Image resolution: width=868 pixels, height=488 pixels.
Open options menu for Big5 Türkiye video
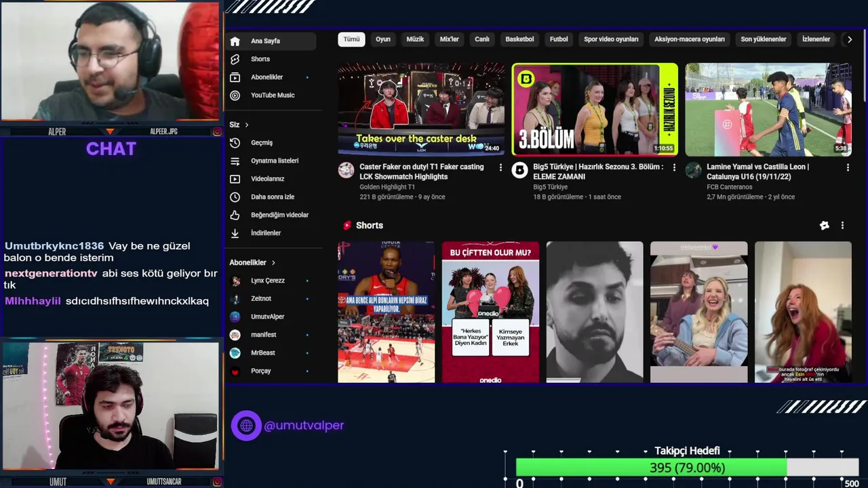click(674, 167)
